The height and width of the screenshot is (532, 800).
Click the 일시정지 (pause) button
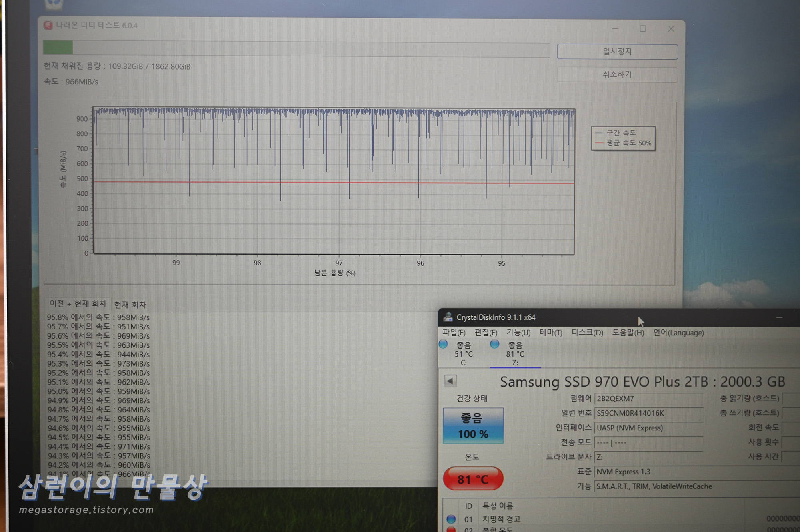(617, 52)
